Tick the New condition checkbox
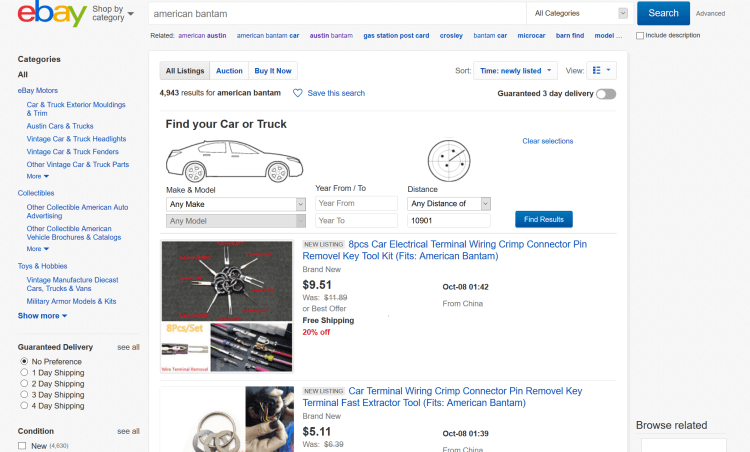 tap(24, 445)
